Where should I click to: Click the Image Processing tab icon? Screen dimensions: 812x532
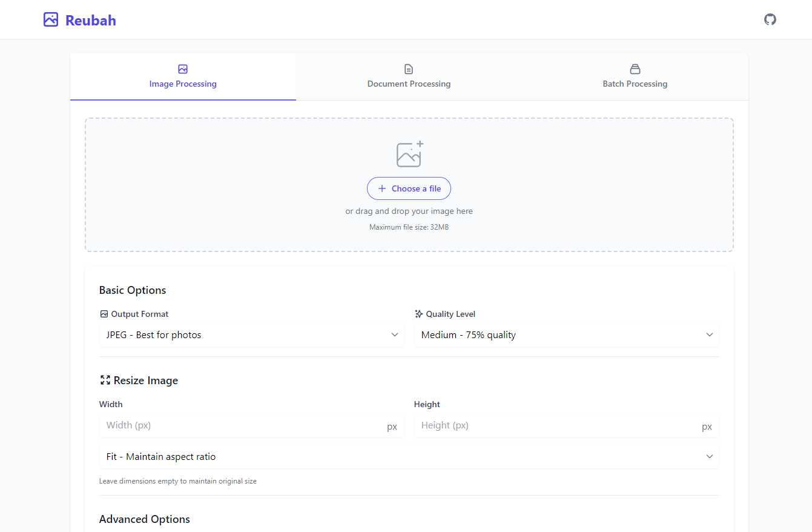pyautogui.click(x=183, y=69)
